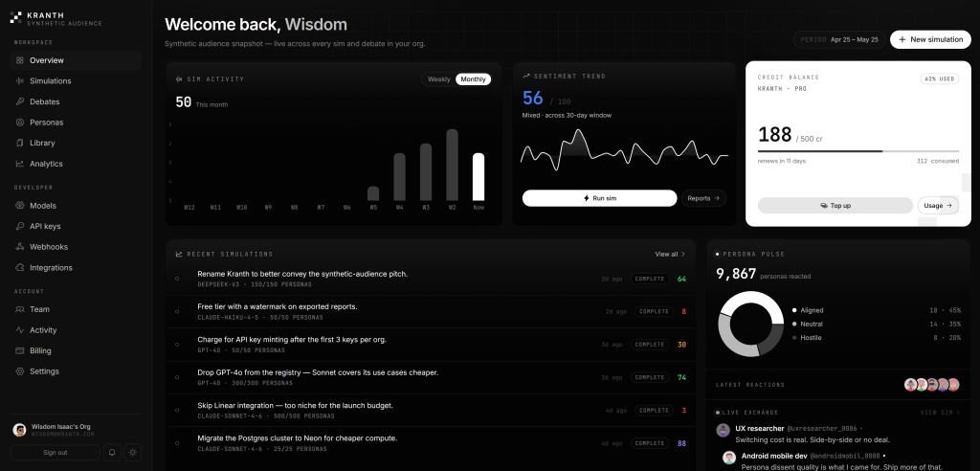This screenshot has width=980, height=471.
Task: Sign out of the account
Action: tap(55, 452)
